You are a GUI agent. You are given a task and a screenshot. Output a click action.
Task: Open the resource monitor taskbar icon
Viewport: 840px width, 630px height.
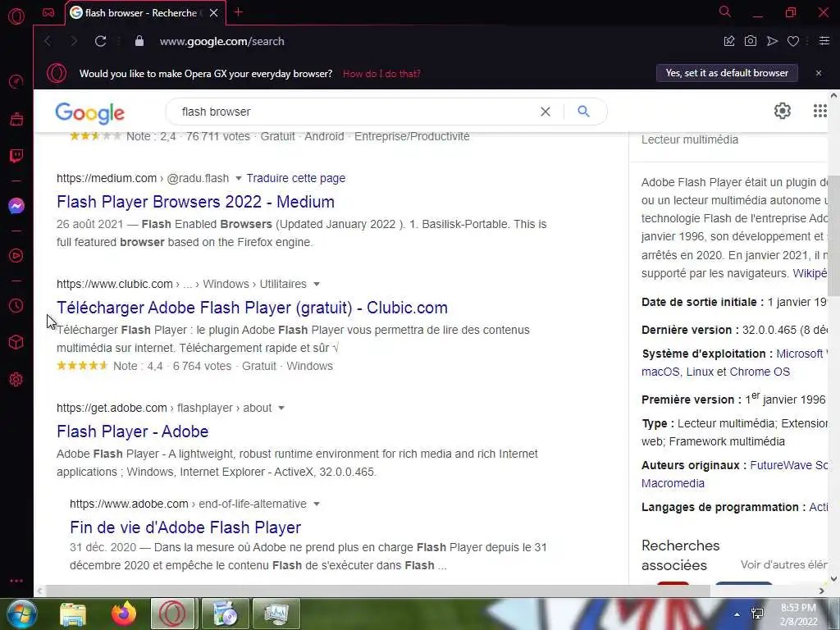[x=276, y=614]
